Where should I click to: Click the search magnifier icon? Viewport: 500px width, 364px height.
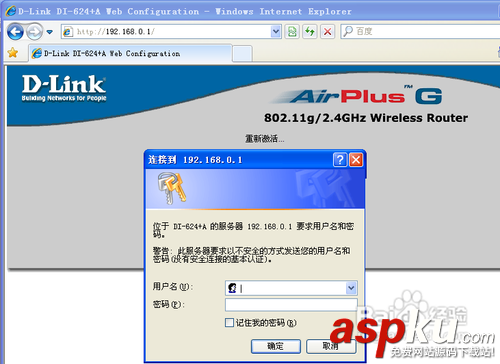pyautogui.click(x=348, y=32)
